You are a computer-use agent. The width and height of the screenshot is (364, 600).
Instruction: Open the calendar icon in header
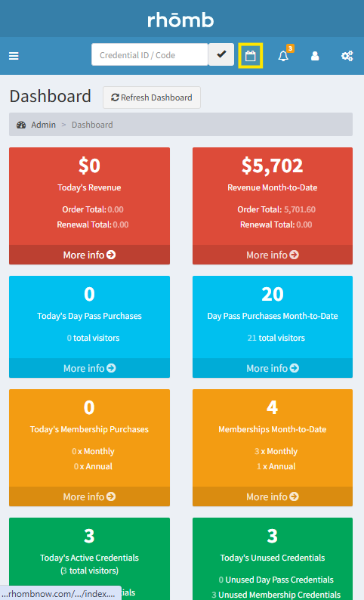[x=251, y=56]
